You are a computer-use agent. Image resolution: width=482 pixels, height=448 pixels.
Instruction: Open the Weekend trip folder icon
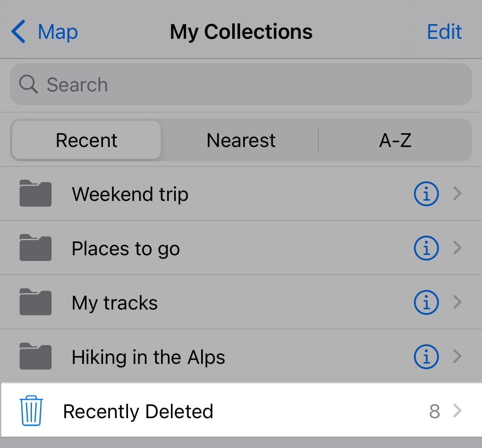coord(35,194)
